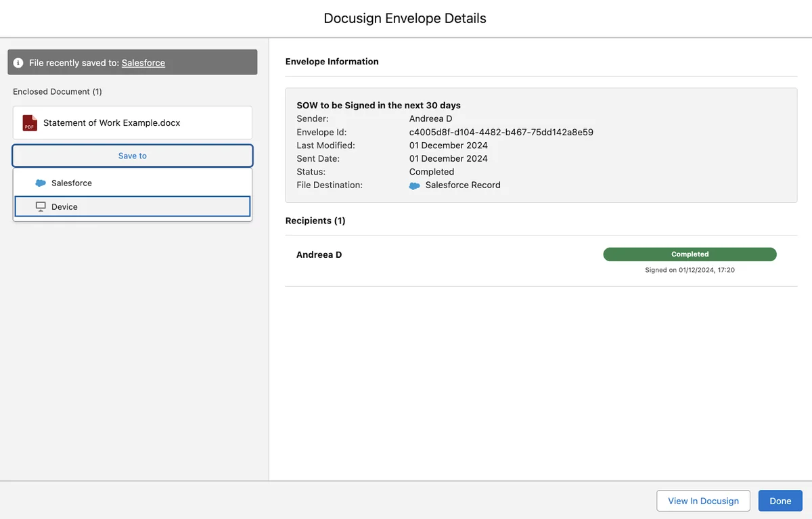Click the Salesforce Record destination text
This screenshot has width=812, height=519.
pyautogui.click(x=463, y=185)
